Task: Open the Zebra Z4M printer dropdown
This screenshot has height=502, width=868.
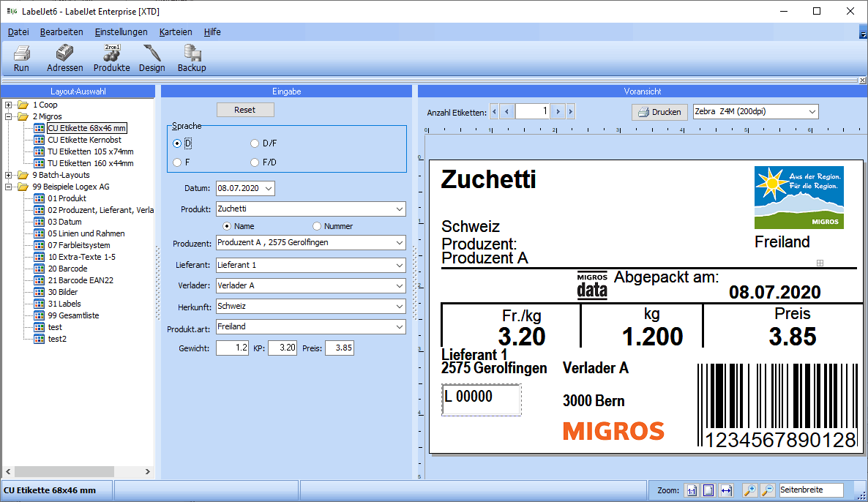Action: pos(812,112)
